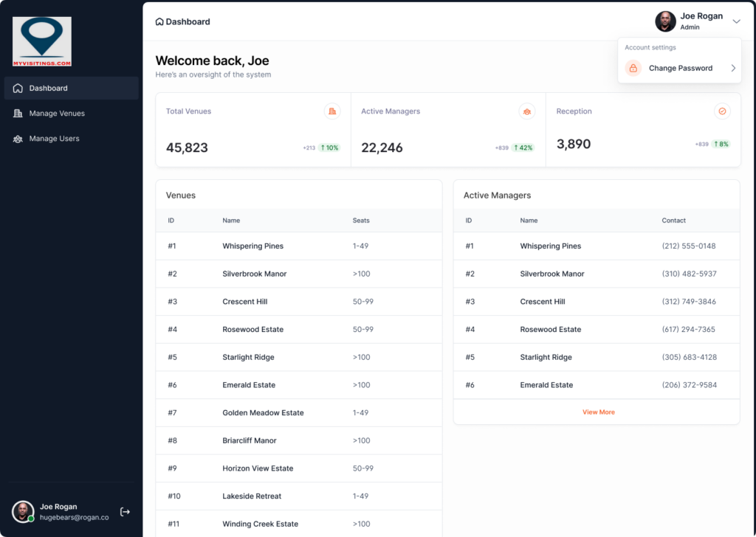
Task: Click the Total Venues building icon
Action: coord(332,111)
